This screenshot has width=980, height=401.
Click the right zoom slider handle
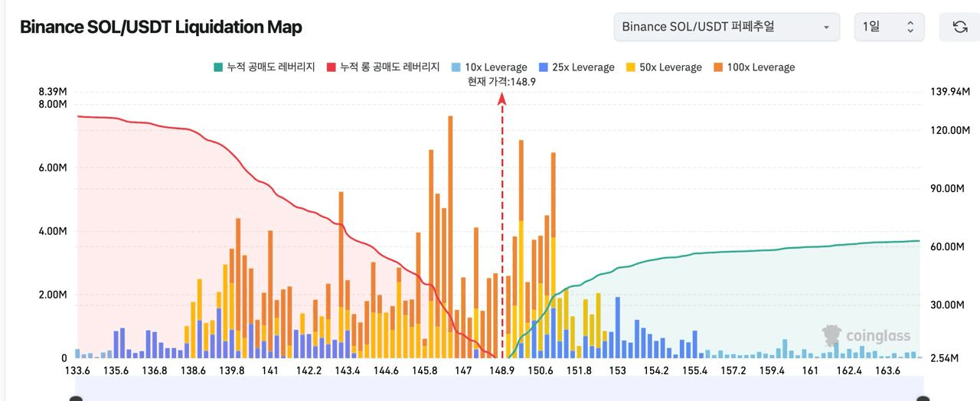pos(923,399)
